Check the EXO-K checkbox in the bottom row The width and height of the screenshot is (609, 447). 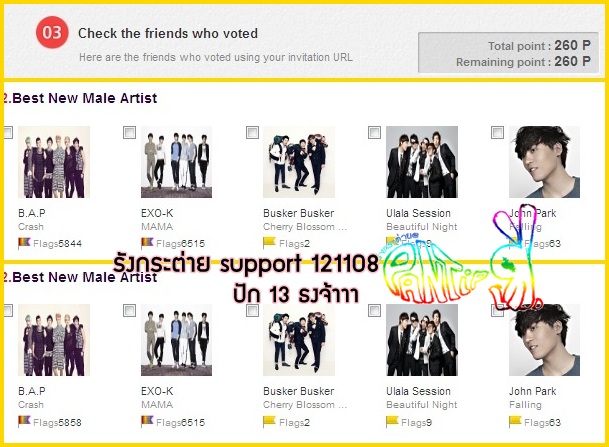129,311
